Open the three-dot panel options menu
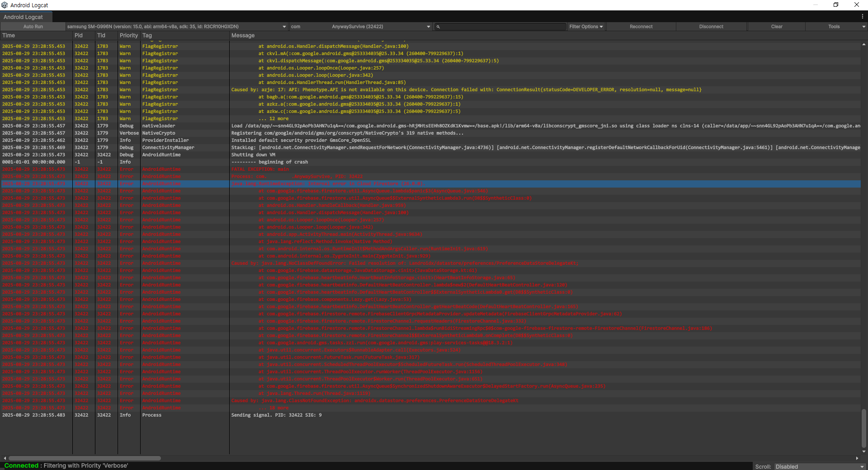Image resolution: width=868 pixels, height=470 pixels. pyautogui.click(x=862, y=17)
